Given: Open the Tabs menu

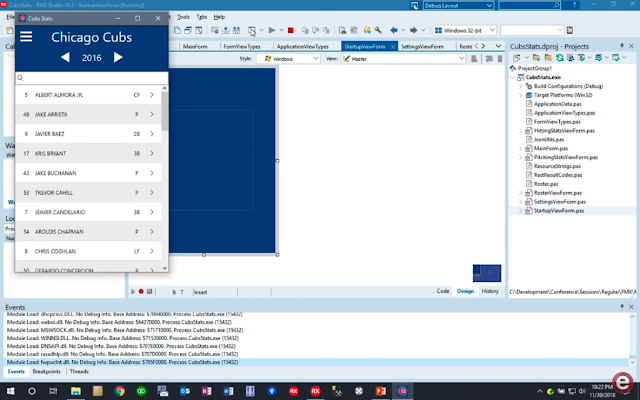Looking at the screenshot, I should click(202, 17).
